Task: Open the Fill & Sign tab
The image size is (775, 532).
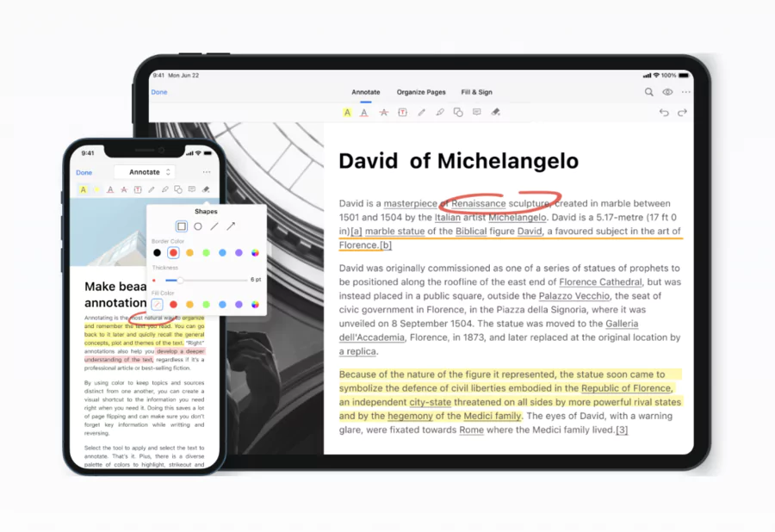Action: pos(476,92)
